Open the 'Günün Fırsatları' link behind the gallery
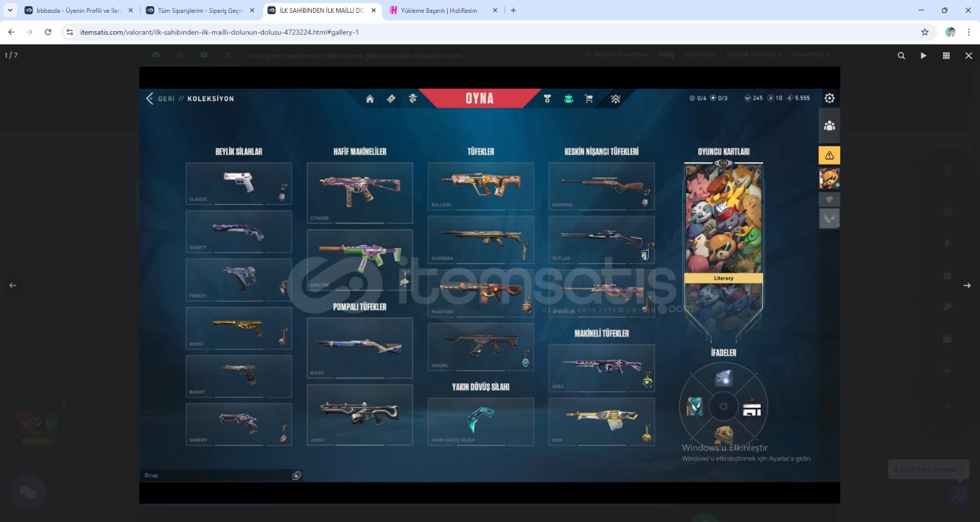The image size is (980, 522). pyautogui.click(x=616, y=54)
